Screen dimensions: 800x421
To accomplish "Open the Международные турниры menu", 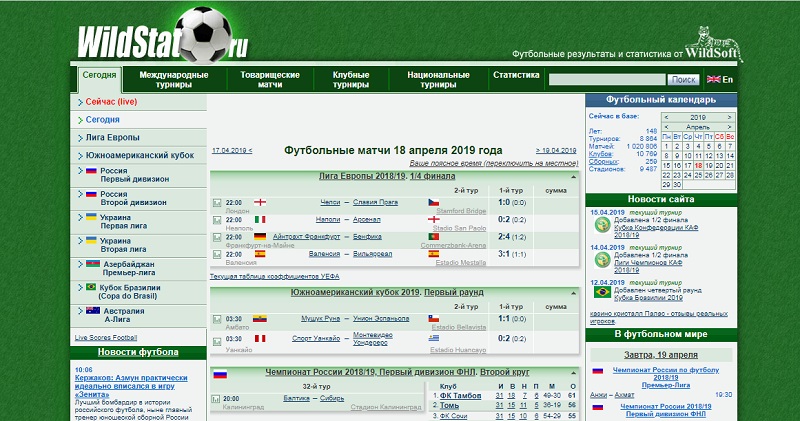I will tap(173, 80).
